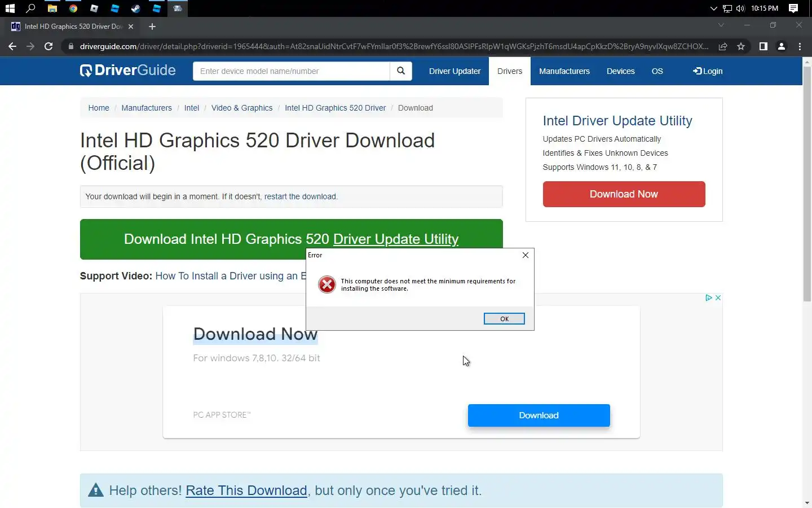Click the address bar URL
This screenshot has height=508, width=812.
click(394, 46)
